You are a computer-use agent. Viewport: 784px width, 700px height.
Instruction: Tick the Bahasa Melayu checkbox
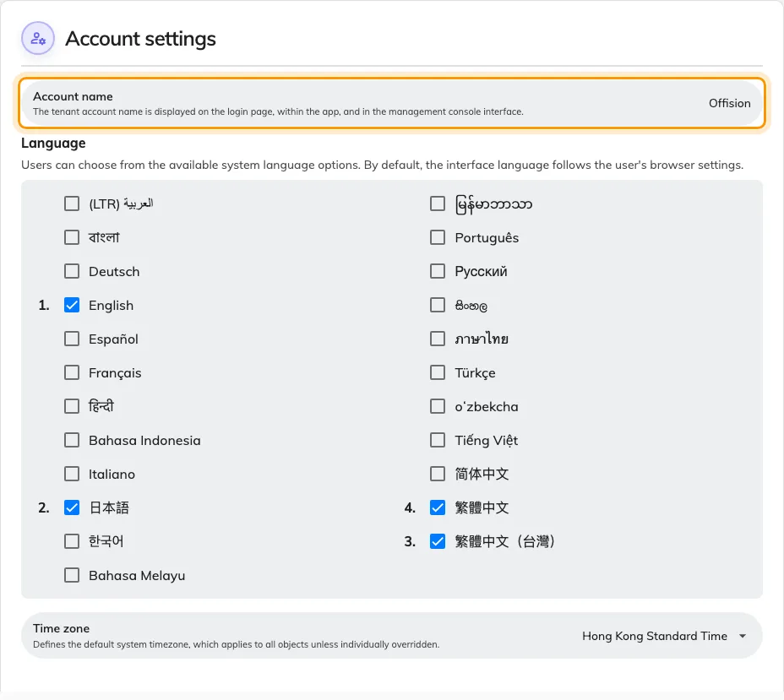(72, 576)
